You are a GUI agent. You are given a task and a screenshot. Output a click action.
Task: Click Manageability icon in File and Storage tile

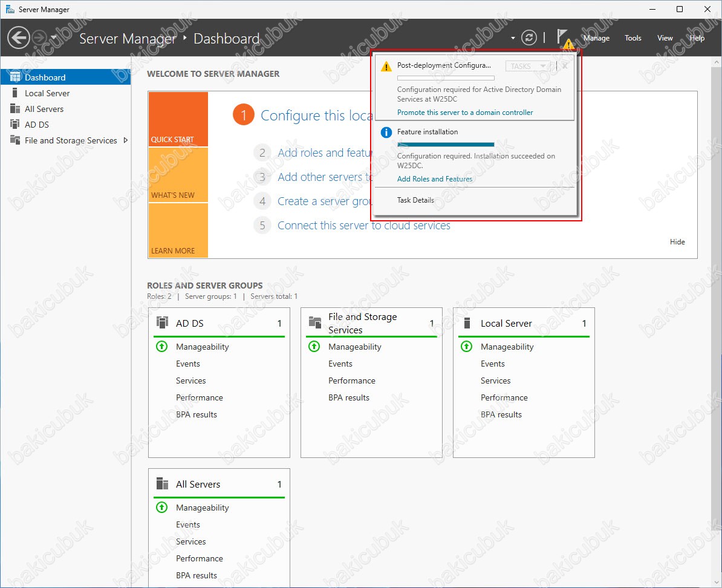tap(314, 346)
